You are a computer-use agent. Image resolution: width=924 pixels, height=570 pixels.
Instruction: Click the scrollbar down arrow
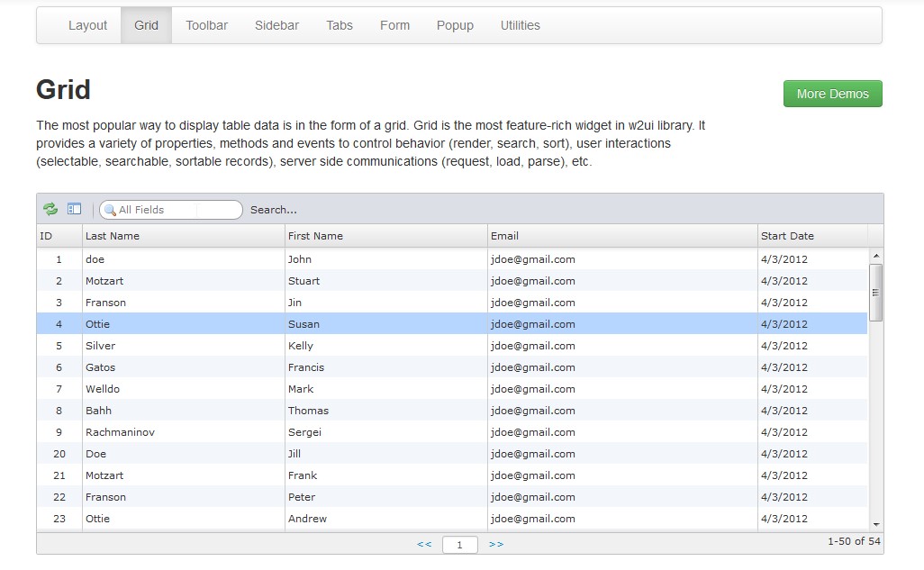pyautogui.click(x=875, y=523)
